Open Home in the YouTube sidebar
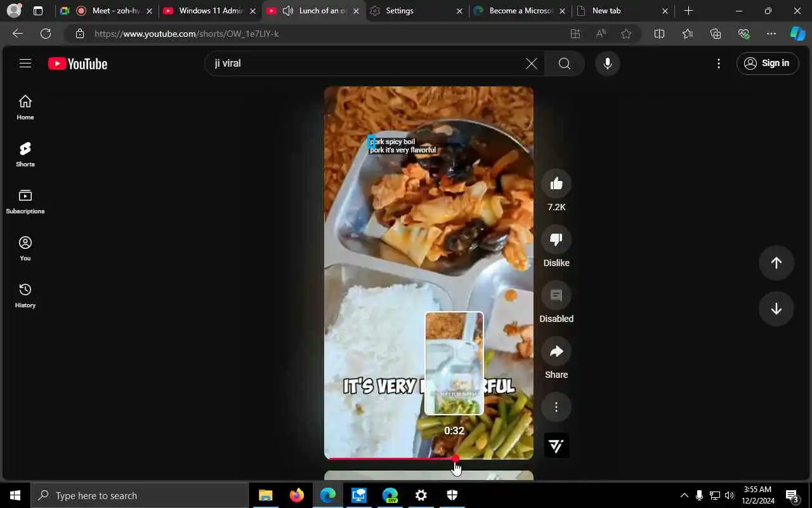Screen dimensions: 812x508 tap(25, 107)
